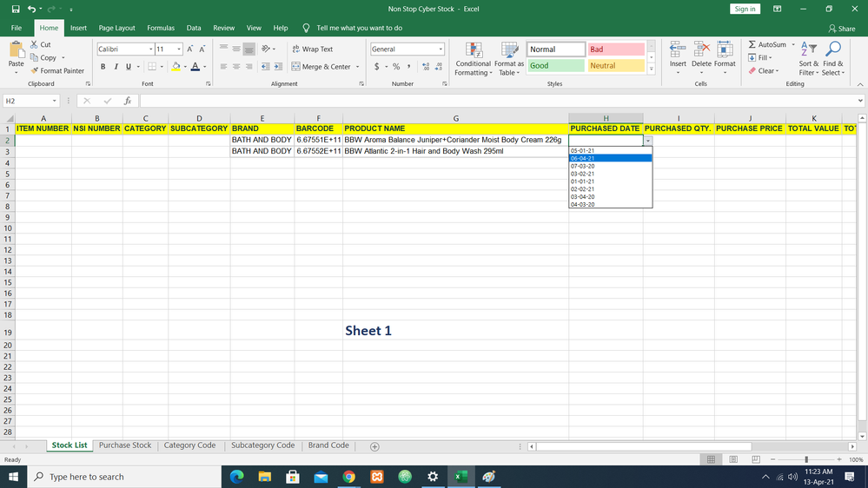Click the Insert Function fx icon

tap(128, 101)
